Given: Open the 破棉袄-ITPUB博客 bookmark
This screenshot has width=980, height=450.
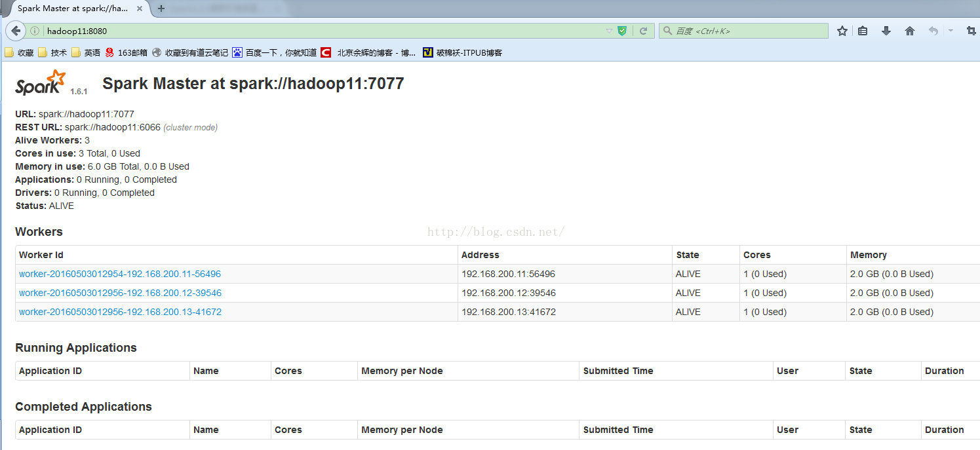Looking at the screenshot, I should pos(463,52).
